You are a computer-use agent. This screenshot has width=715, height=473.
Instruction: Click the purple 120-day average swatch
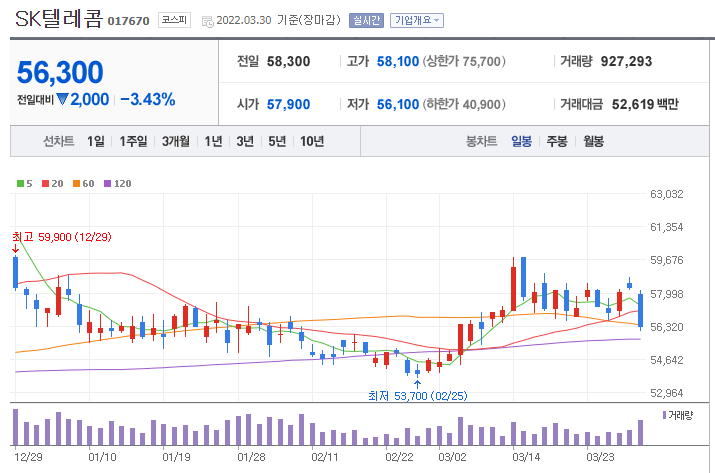107,183
